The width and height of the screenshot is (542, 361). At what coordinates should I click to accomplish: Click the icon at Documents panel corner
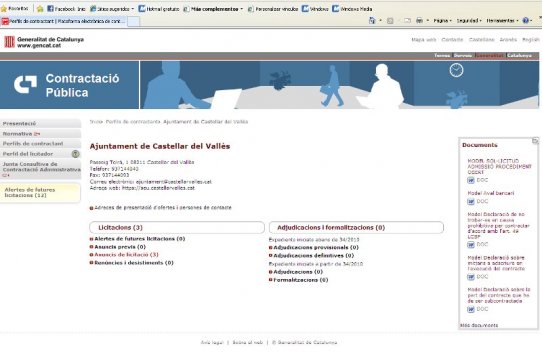click(x=535, y=141)
